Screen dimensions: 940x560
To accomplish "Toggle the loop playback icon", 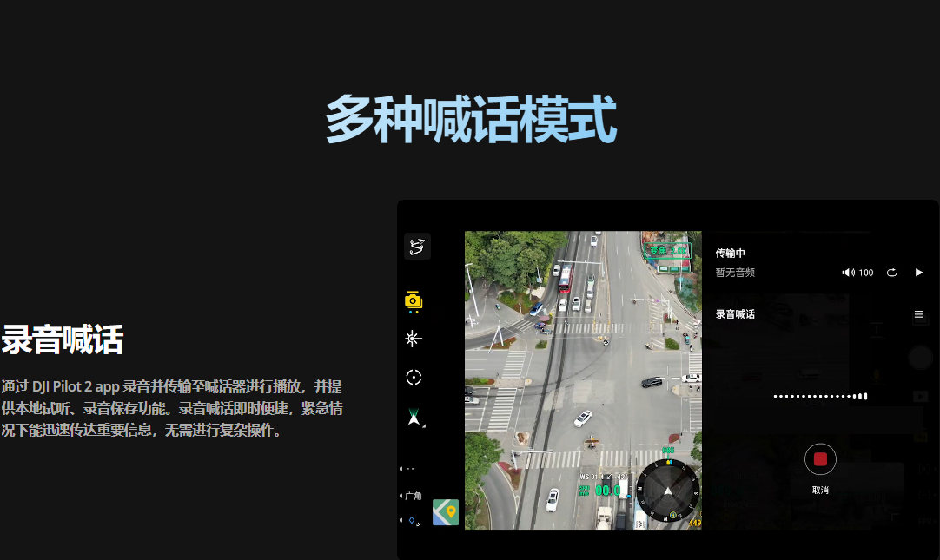I will pyautogui.click(x=891, y=273).
